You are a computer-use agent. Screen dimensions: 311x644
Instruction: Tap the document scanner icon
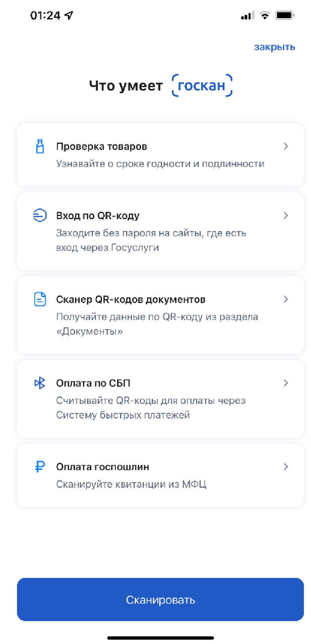(40, 299)
